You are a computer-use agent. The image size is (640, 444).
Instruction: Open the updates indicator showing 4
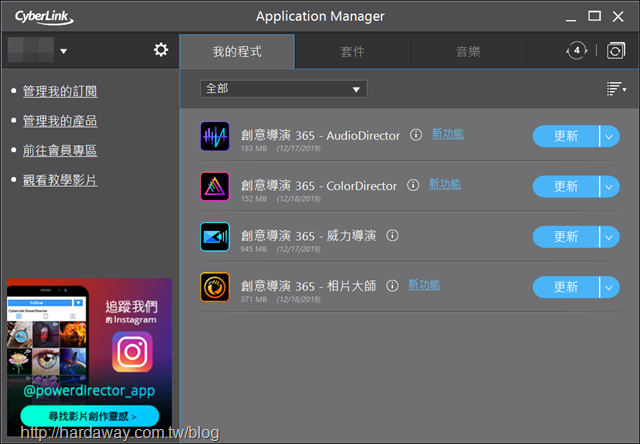pos(577,51)
